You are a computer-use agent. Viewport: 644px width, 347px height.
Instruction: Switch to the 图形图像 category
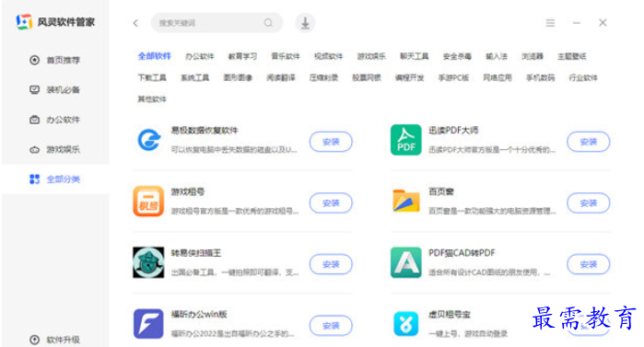(x=238, y=78)
